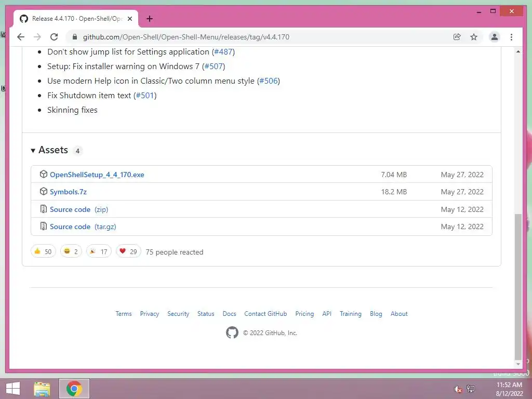Click the Assets count badge showing 4
Image resolution: width=532 pixels, height=399 pixels.
coord(77,151)
